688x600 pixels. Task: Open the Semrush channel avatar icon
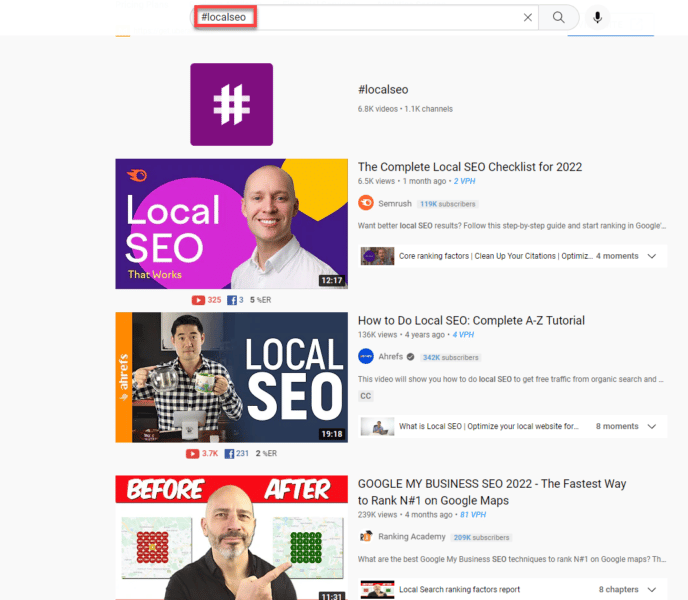(366, 203)
